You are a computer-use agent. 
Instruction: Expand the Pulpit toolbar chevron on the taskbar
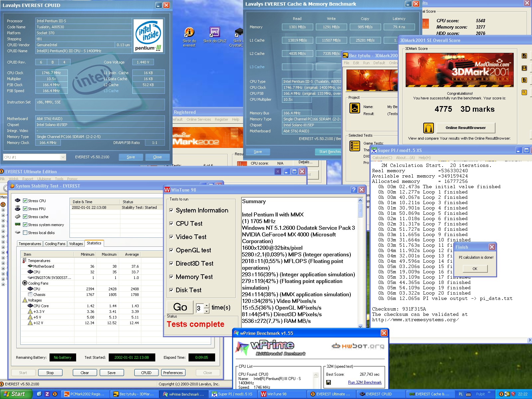pos(489,393)
